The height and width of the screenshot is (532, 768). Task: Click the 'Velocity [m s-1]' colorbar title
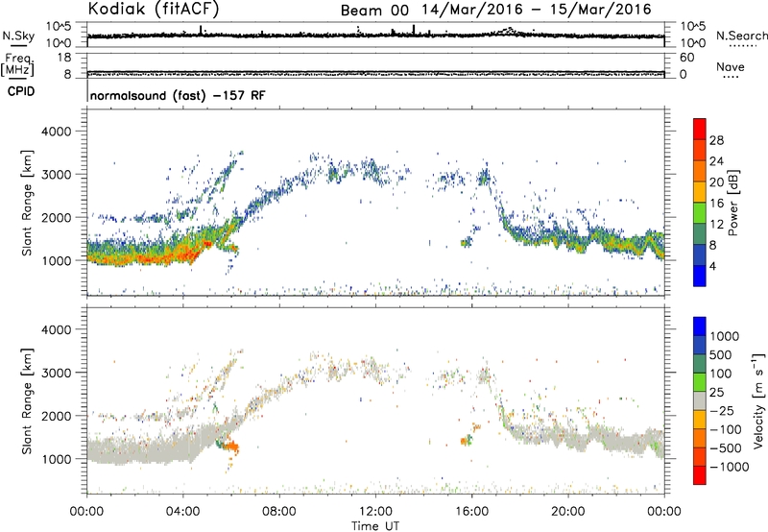pos(758,400)
